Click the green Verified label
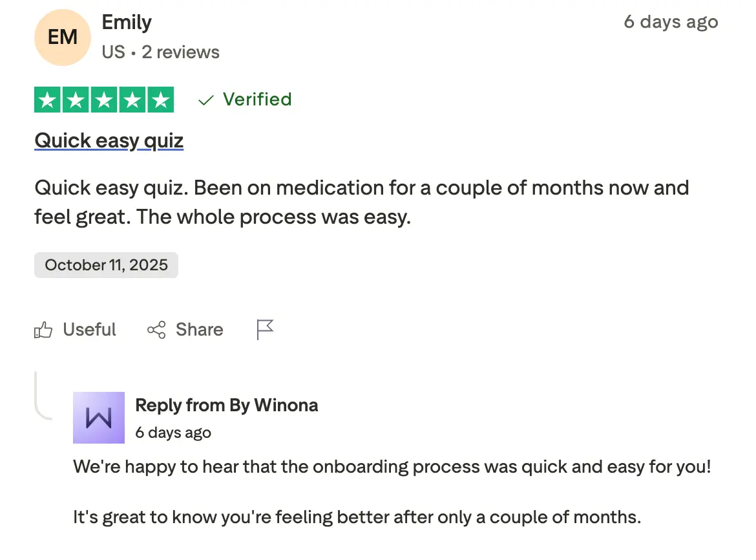Screen dimensions: 756x560 click(257, 100)
